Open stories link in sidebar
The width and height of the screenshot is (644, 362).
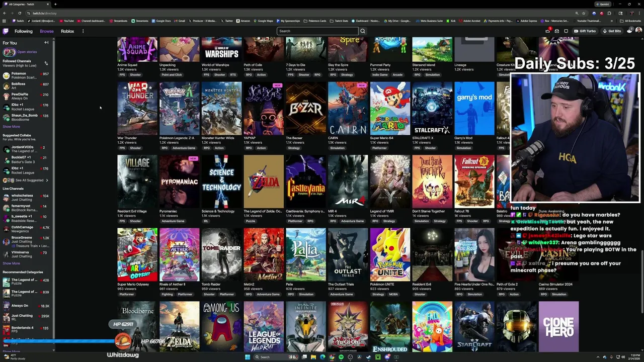27,52
